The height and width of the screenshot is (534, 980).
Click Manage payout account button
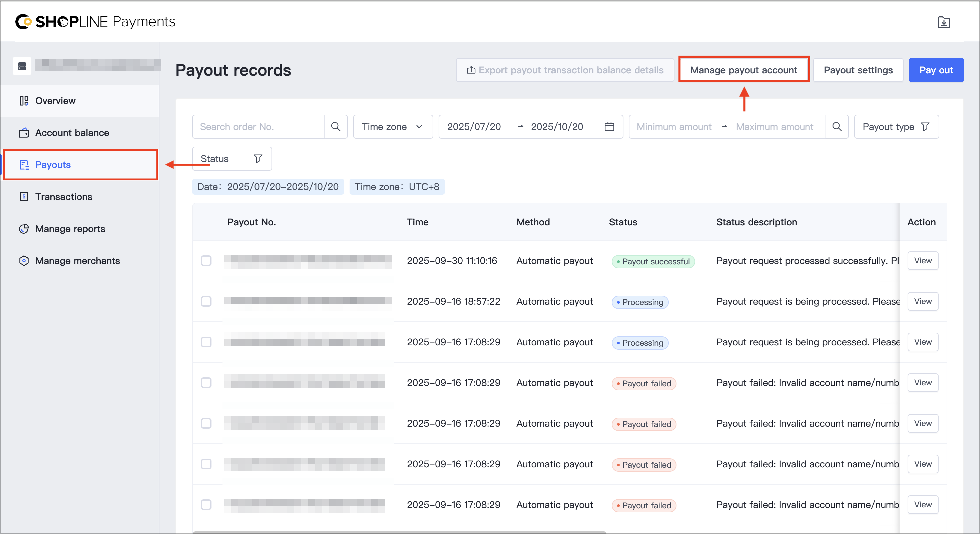[744, 70]
